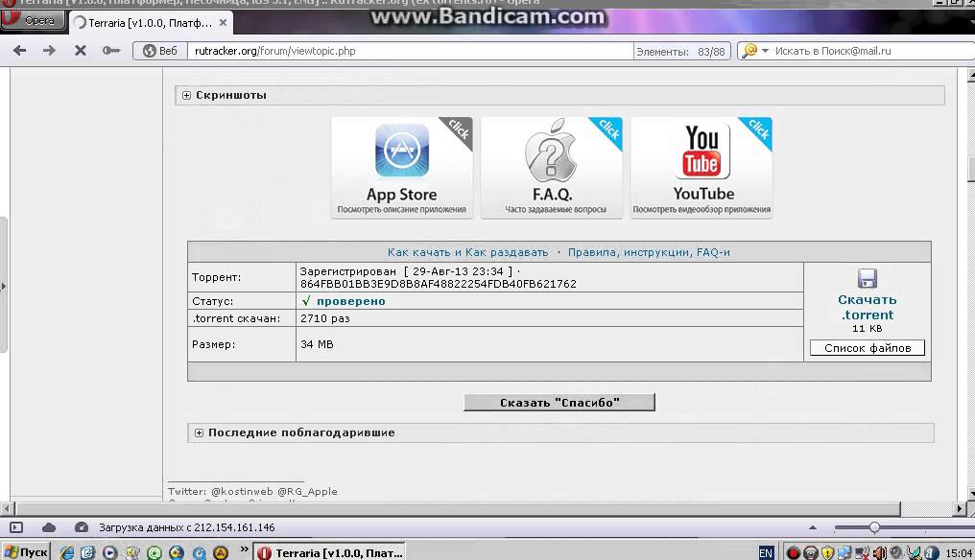This screenshot has width=975, height=560.
Task: Toggle Opera Turbo speedometer icon
Action: 82,527
